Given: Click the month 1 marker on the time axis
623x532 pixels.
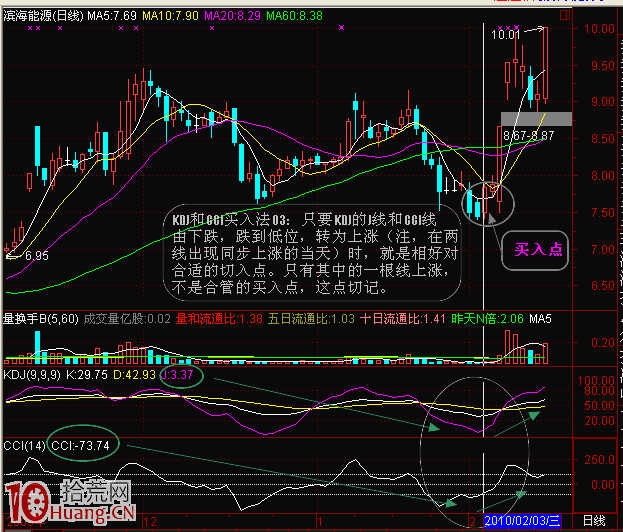Looking at the screenshot, I should tap(319, 521).
